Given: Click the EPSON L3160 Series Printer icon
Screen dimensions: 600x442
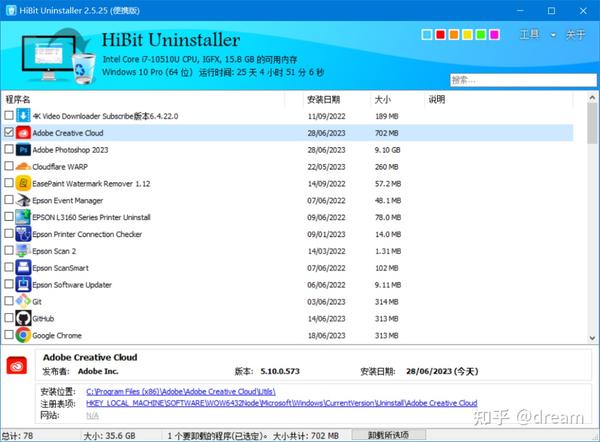Looking at the screenshot, I should [23, 217].
